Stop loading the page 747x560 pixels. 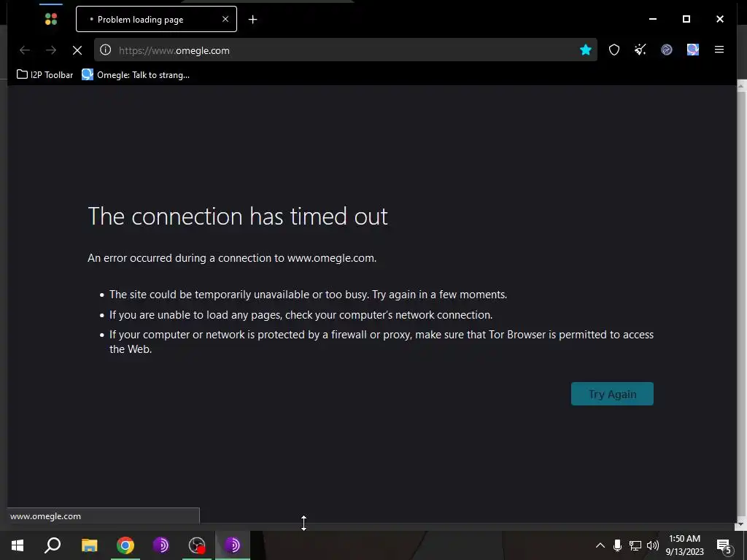coord(77,50)
